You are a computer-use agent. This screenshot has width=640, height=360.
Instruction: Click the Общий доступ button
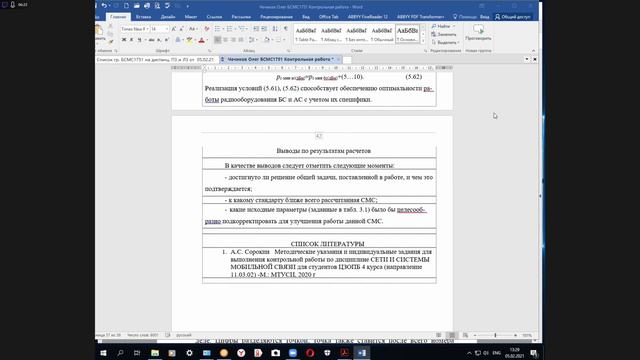[x=513, y=17]
